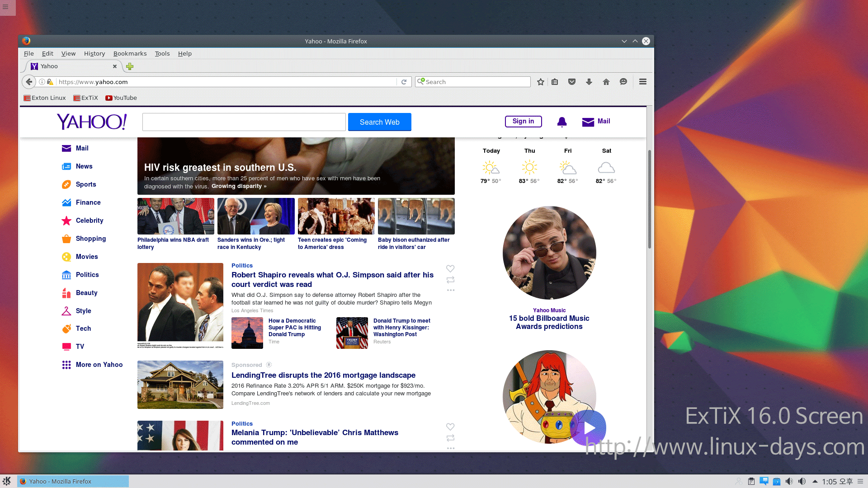Open Style in Yahoo sidebar
Viewport: 868px width, 488px height.
coord(76,311)
